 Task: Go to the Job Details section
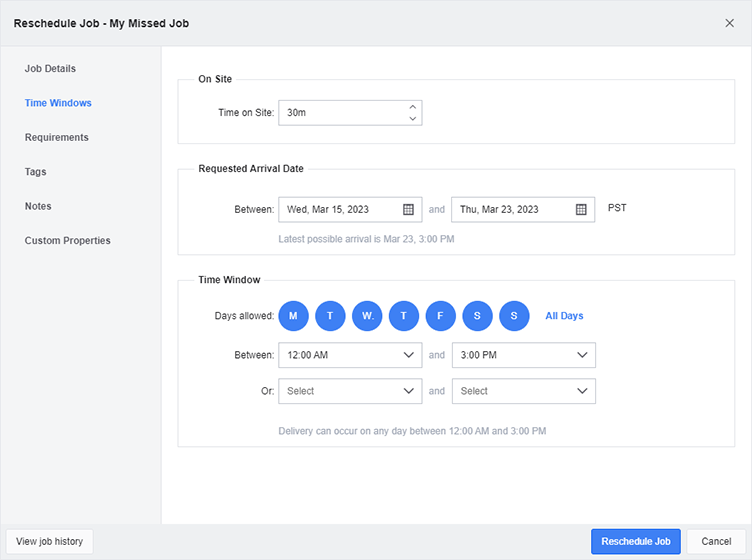pyautogui.click(x=50, y=69)
